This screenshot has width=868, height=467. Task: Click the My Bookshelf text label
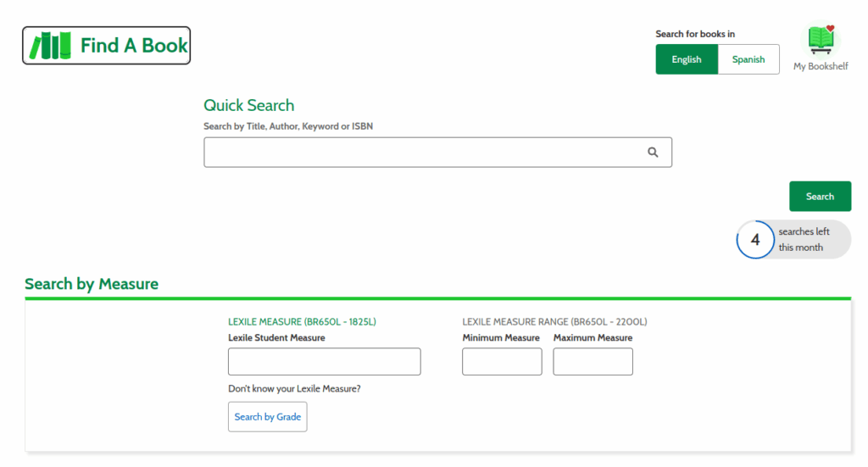tap(821, 66)
